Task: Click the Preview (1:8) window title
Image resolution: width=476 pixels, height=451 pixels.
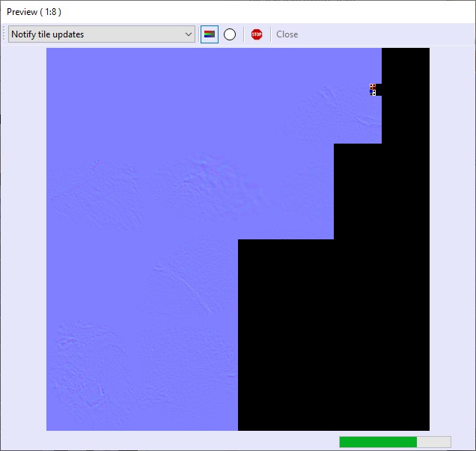Action: (x=34, y=13)
